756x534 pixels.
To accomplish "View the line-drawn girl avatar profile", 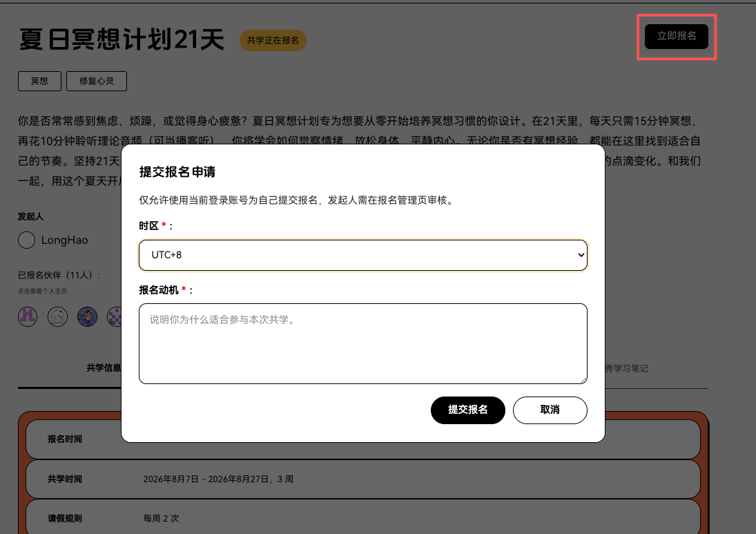I will tap(57, 317).
